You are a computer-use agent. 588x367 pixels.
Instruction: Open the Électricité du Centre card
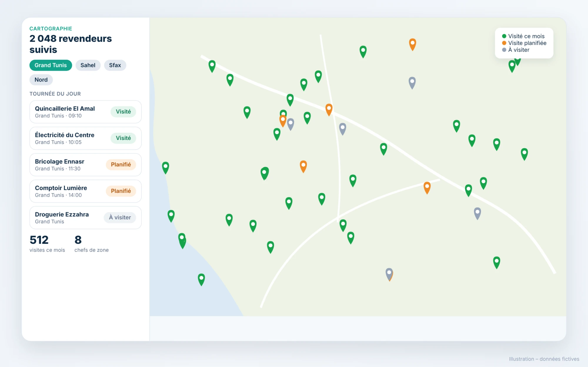click(x=86, y=138)
